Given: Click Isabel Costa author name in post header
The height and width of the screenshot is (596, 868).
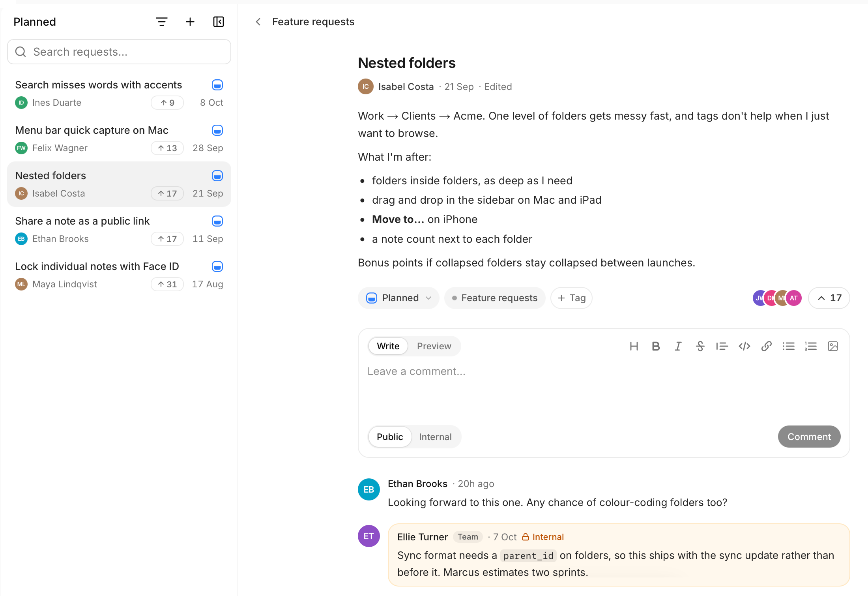Looking at the screenshot, I should point(406,87).
